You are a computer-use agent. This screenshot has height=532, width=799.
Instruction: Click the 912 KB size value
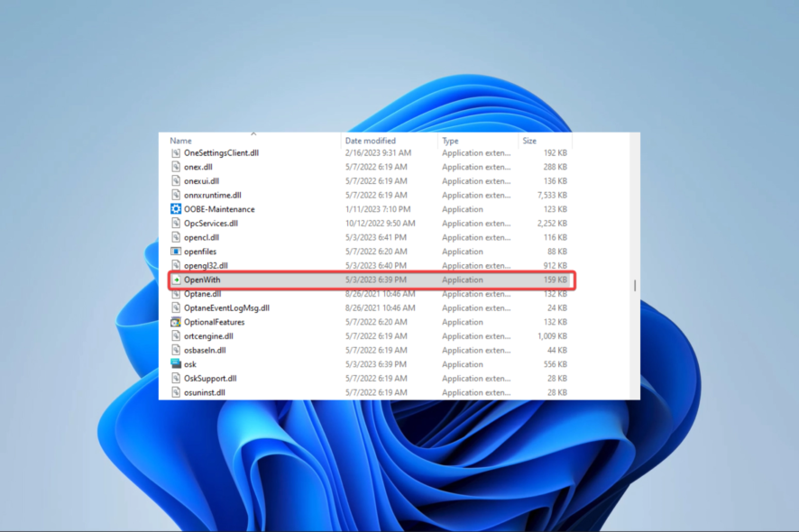point(556,265)
